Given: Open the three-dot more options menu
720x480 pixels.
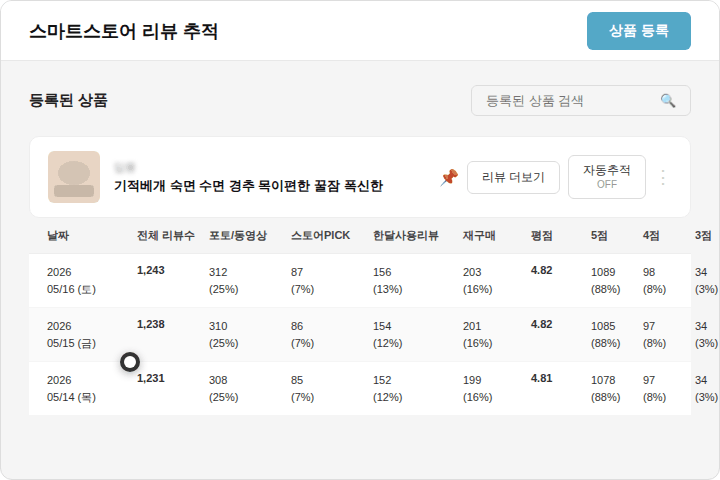Looking at the screenshot, I should (x=663, y=177).
